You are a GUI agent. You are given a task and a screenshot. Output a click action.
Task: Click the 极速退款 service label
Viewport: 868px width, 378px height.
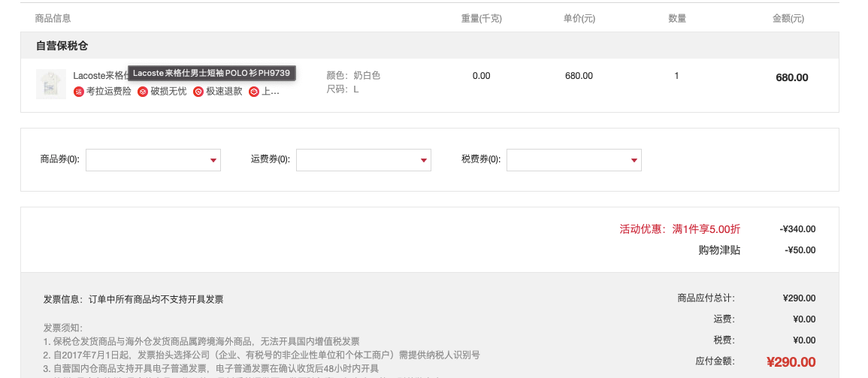tap(224, 92)
